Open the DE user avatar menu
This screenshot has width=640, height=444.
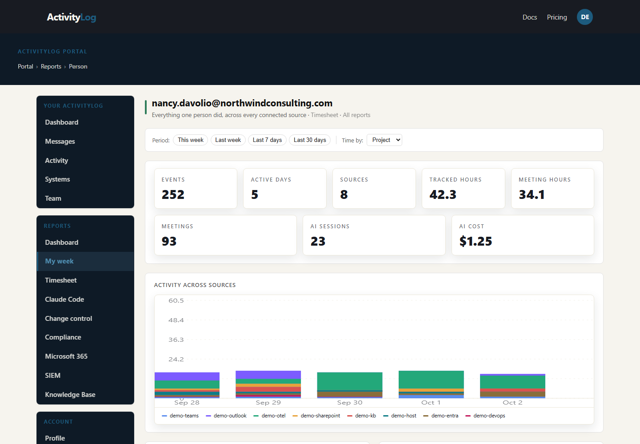(x=584, y=17)
